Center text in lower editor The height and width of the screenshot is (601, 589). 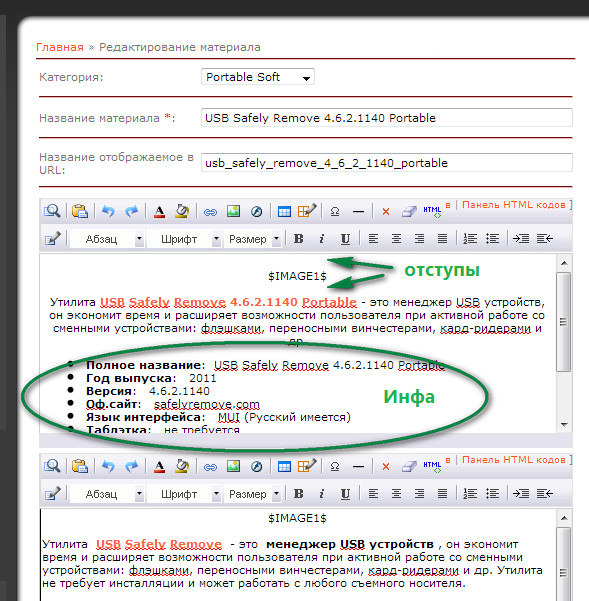pos(396,494)
